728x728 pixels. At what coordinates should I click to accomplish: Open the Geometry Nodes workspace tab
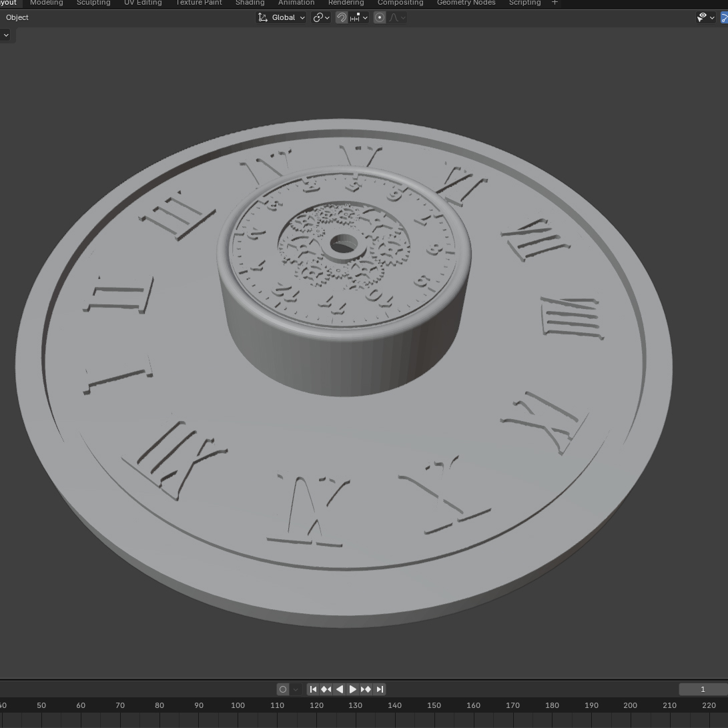[x=466, y=3]
